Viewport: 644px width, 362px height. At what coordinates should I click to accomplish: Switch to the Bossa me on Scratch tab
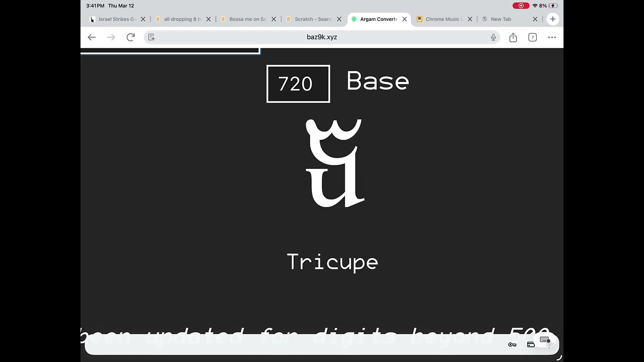(x=244, y=19)
